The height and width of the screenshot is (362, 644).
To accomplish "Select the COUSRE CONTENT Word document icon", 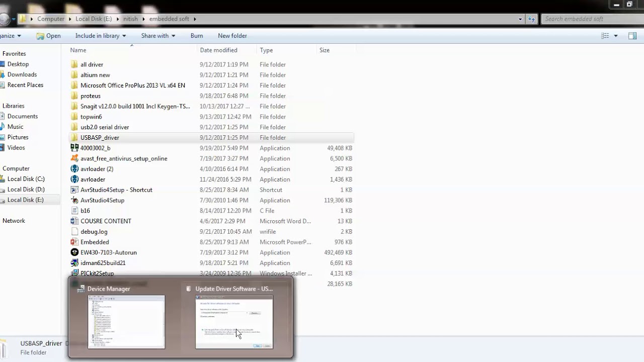I will tap(74, 221).
